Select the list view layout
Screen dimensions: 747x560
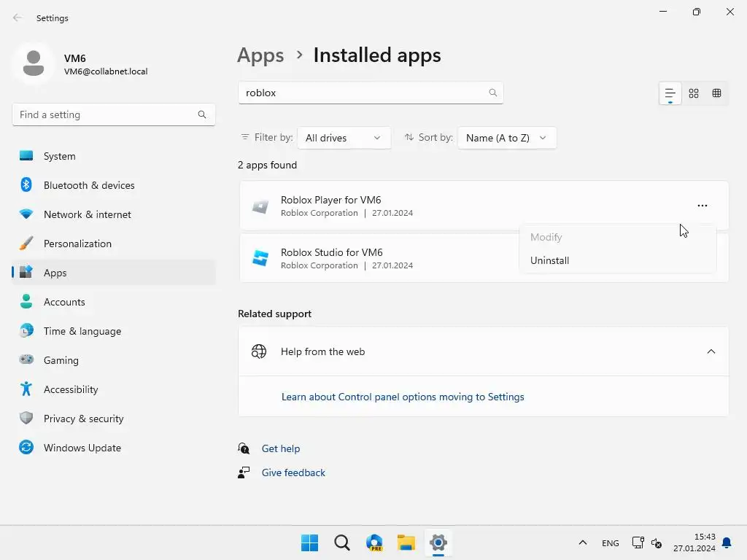[x=670, y=93]
